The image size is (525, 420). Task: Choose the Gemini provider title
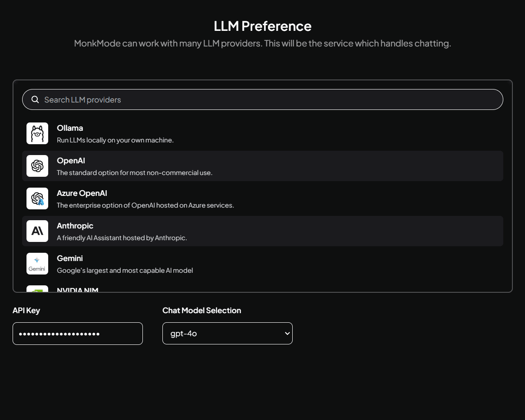(x=70, y=258)
